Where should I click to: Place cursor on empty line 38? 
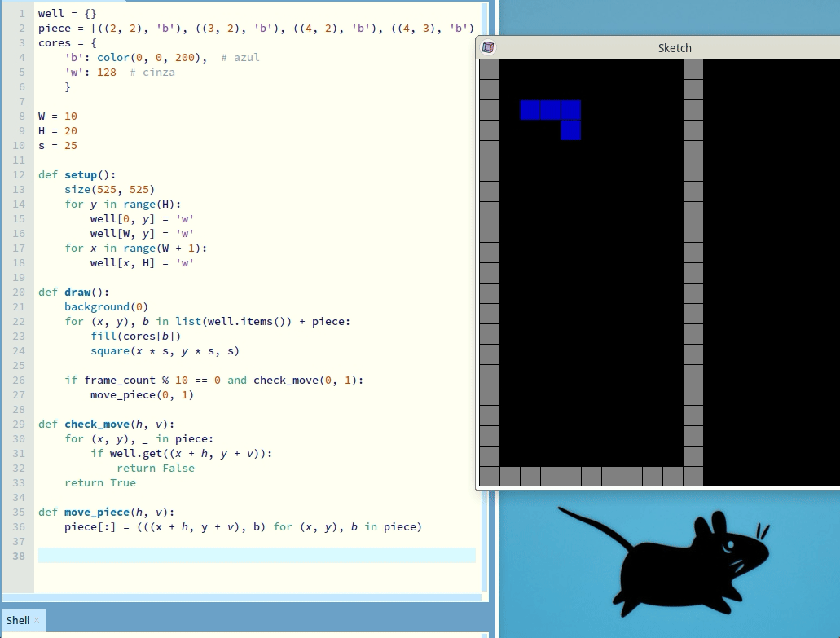(244, 556)
